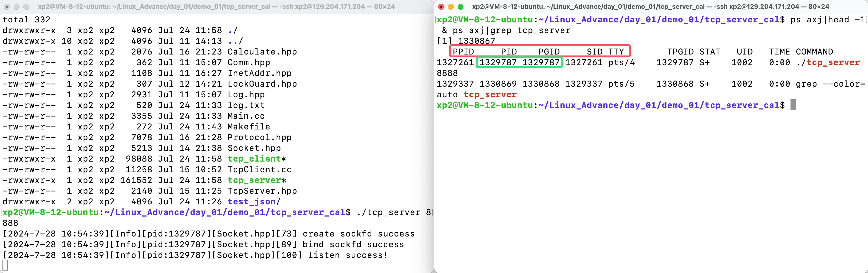Minimize the right terminal with yellow button
The image size is (868, 273).
(451, 7)
